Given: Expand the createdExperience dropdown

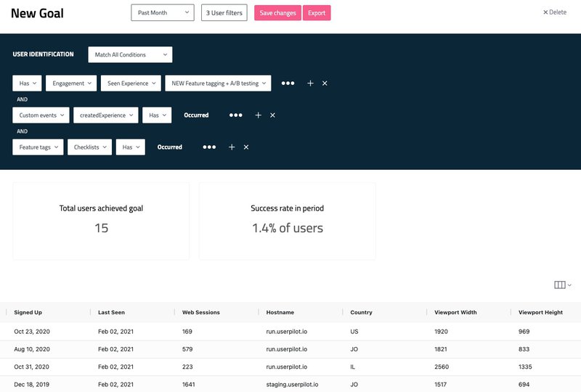Looking at the screenshot, I should pyautogui.click(x=106, y=115).
